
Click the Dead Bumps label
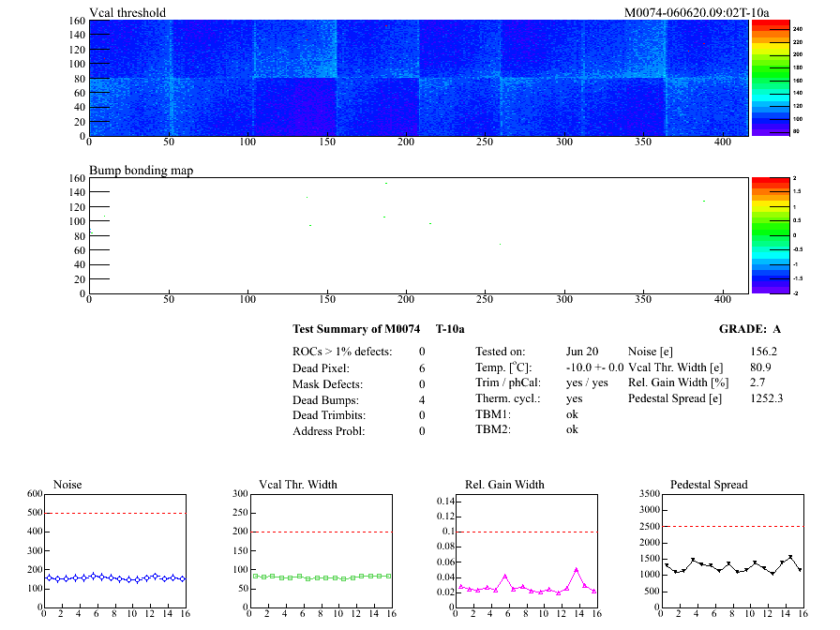click(x=323, y=400)
